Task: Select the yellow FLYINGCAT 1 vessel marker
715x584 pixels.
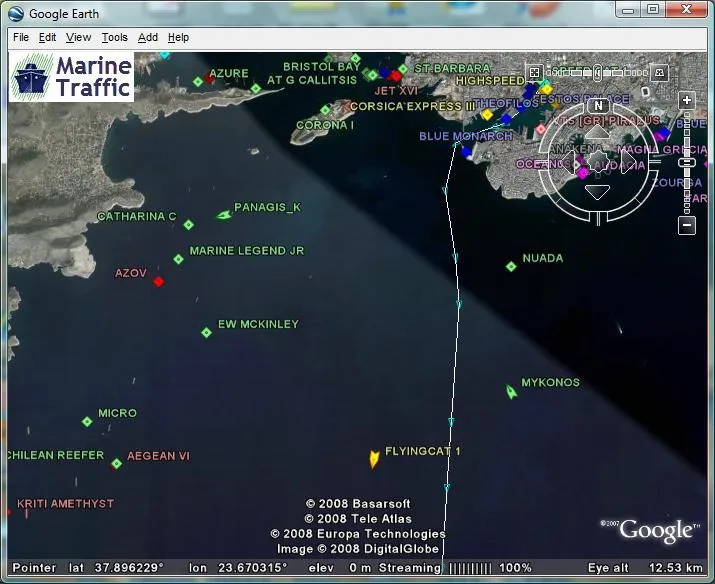Action: click(374, 459)
